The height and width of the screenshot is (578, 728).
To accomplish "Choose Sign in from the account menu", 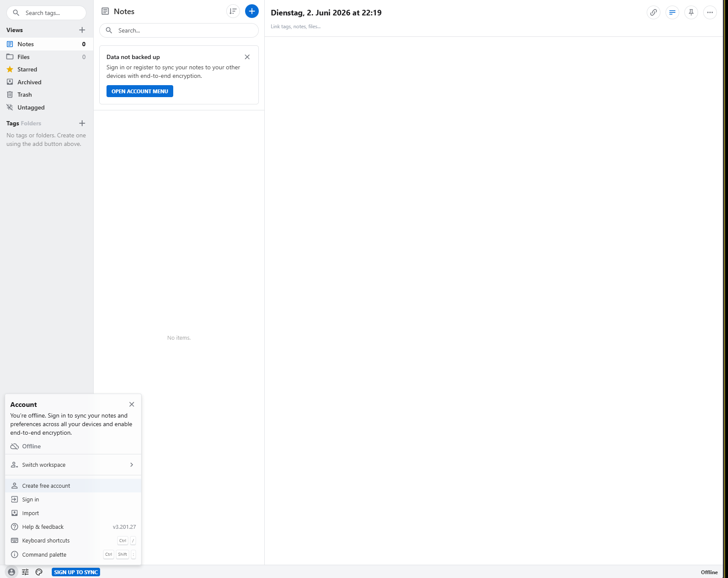I will (x=73, y=499).
